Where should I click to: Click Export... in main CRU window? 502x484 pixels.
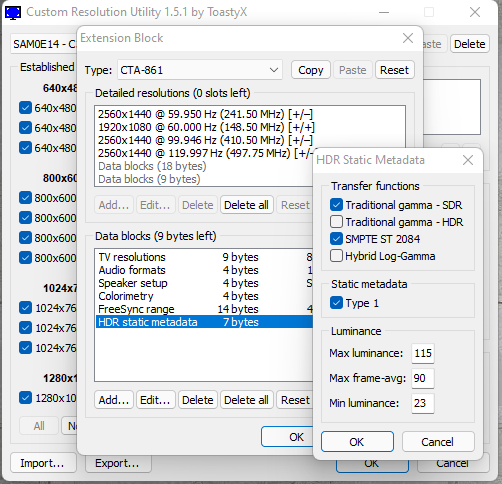click(118, 463)
